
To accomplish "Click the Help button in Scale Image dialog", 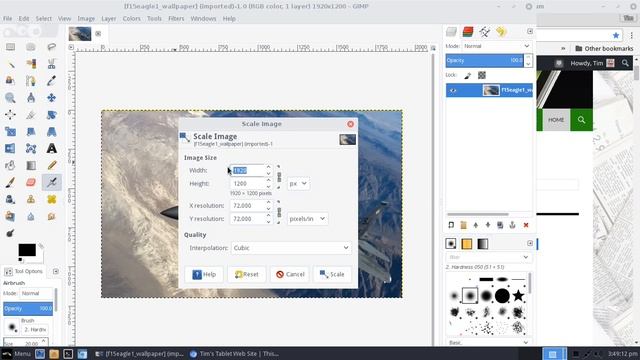I will 204,274.
